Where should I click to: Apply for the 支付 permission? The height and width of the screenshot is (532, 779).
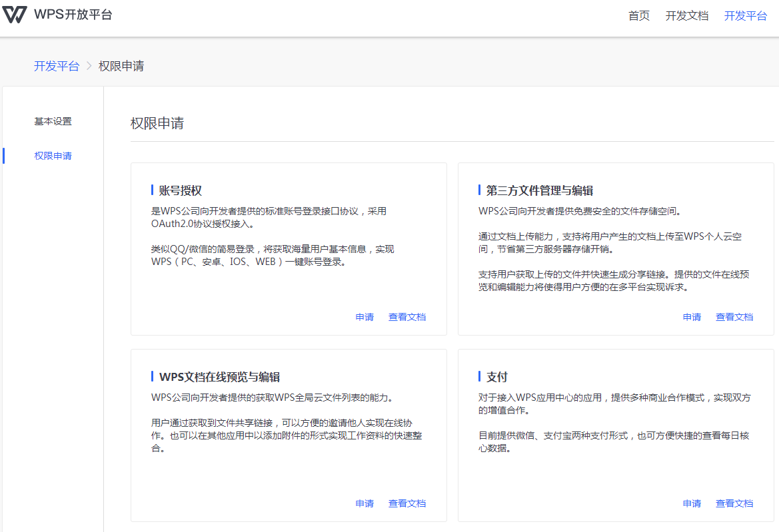692,503
